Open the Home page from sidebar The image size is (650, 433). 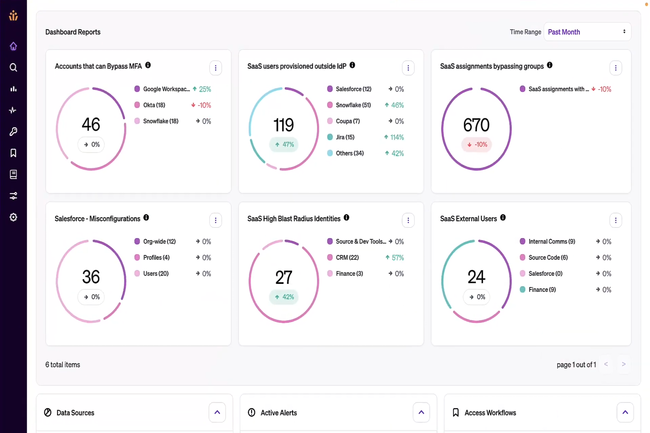13,46
